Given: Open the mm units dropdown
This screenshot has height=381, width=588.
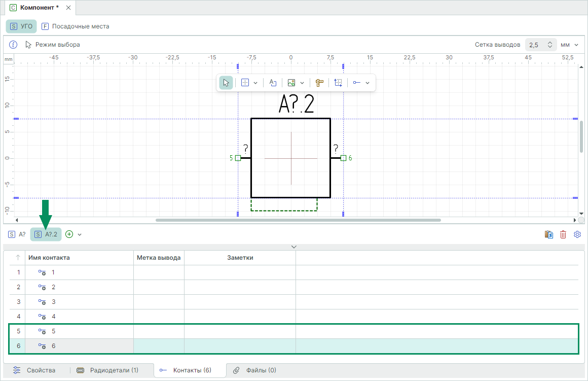Looking at the screenshot, I should [570, 45].
